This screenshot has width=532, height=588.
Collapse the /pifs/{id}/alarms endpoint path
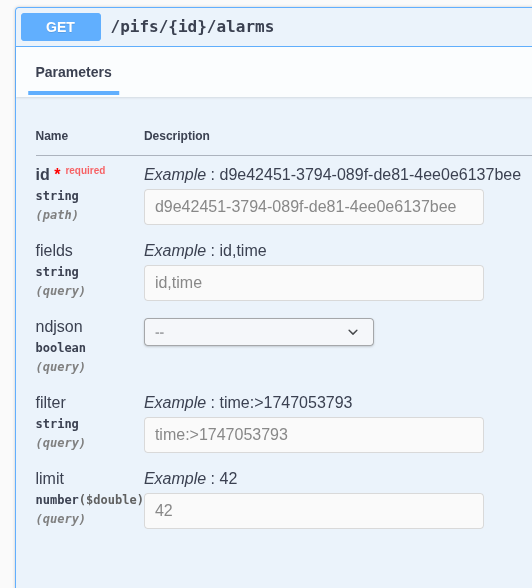tap(192, 27)
